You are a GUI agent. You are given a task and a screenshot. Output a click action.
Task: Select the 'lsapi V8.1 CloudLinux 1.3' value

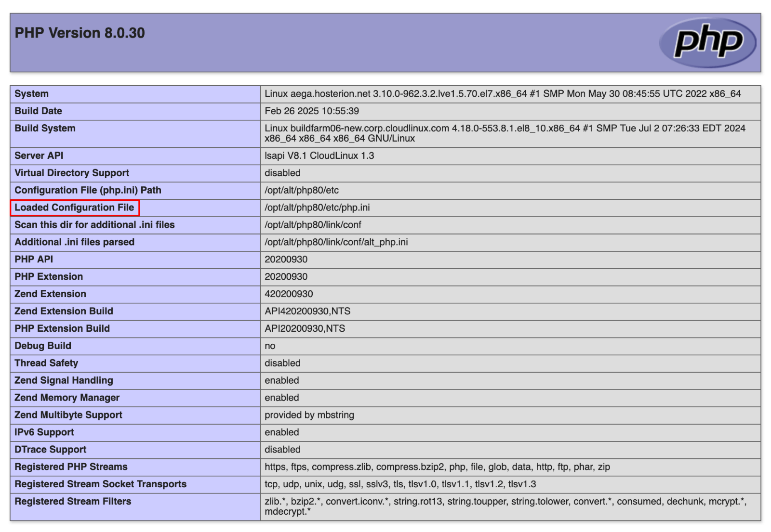click(319, 156)
